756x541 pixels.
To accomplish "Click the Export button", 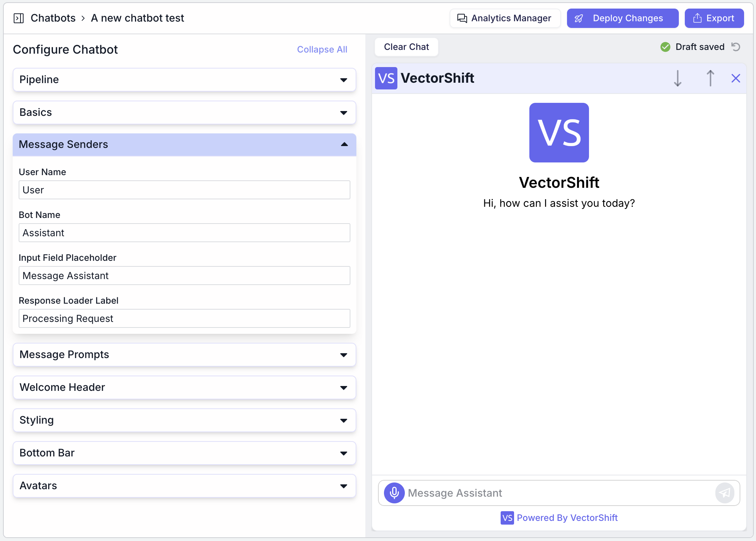I will pos(714,18).
